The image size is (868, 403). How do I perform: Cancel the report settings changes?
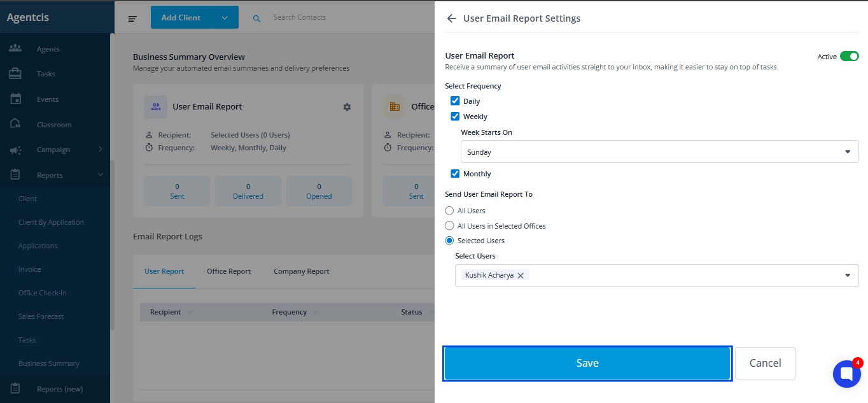click(x=765, y=363)
